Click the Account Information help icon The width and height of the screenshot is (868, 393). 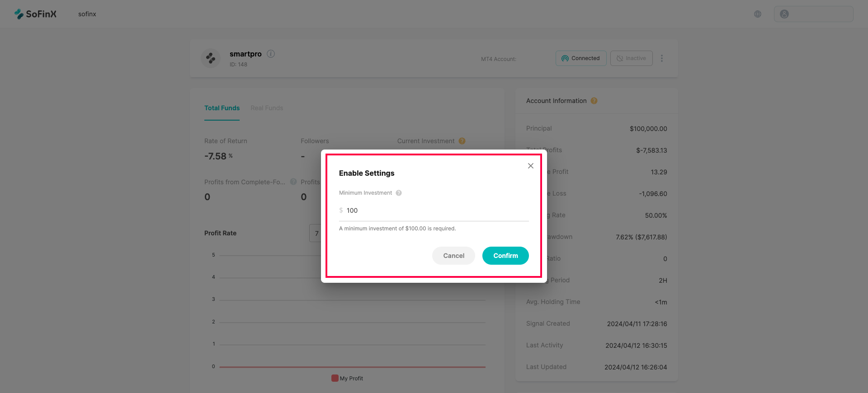point(594,101)
